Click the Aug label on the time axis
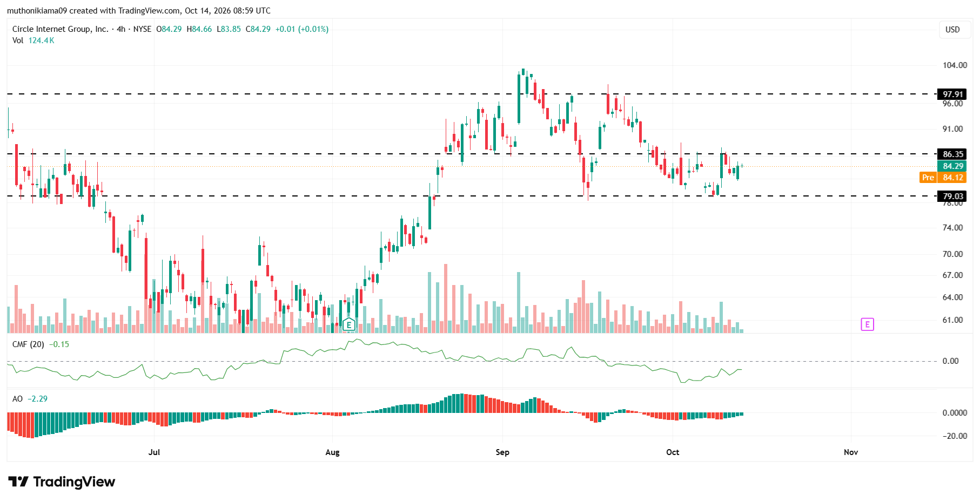Image resolution: width=980 pixels, height=502 pixels. (332, 452)
